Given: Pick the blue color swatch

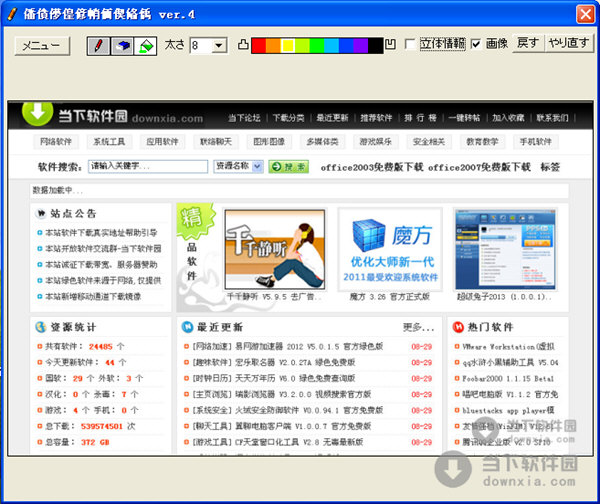Looking at the screenshot, I should coord(346,46).
